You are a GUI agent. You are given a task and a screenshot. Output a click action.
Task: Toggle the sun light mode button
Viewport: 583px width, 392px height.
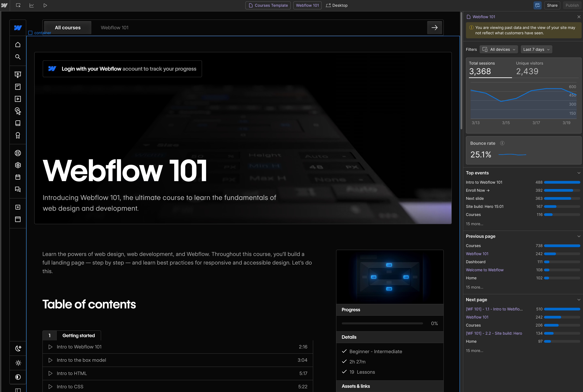pyautogui.click(x=18, y=363)
